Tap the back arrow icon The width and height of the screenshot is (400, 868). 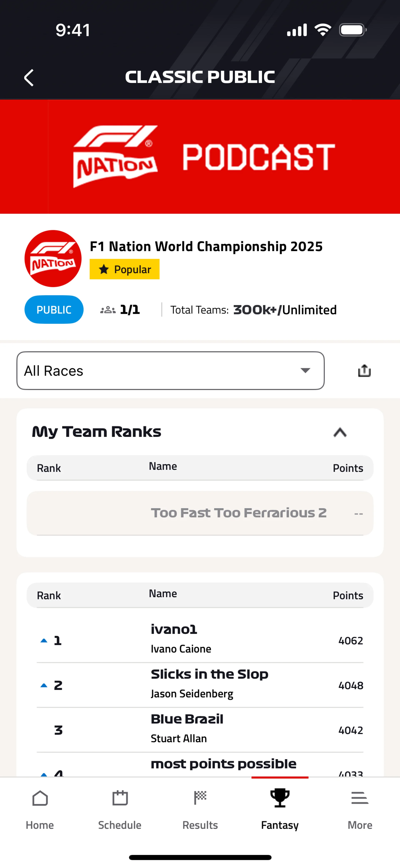pyautogui.click(x=29, y=78)
